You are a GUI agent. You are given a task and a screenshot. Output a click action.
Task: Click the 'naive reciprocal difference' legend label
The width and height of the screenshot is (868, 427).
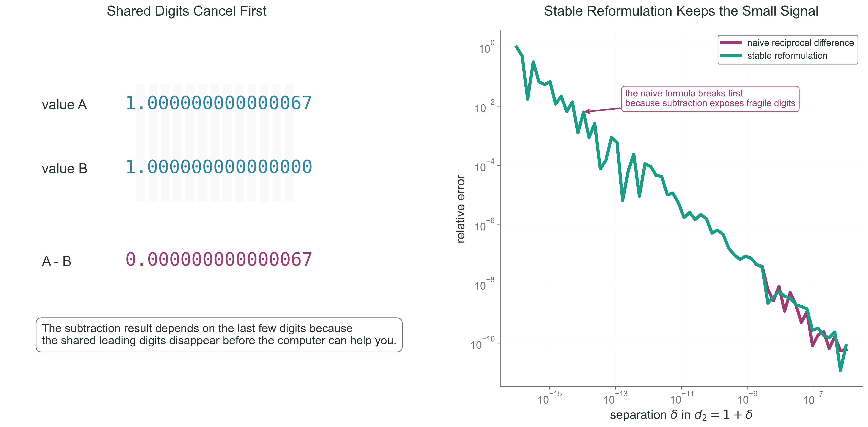point(800,43)
